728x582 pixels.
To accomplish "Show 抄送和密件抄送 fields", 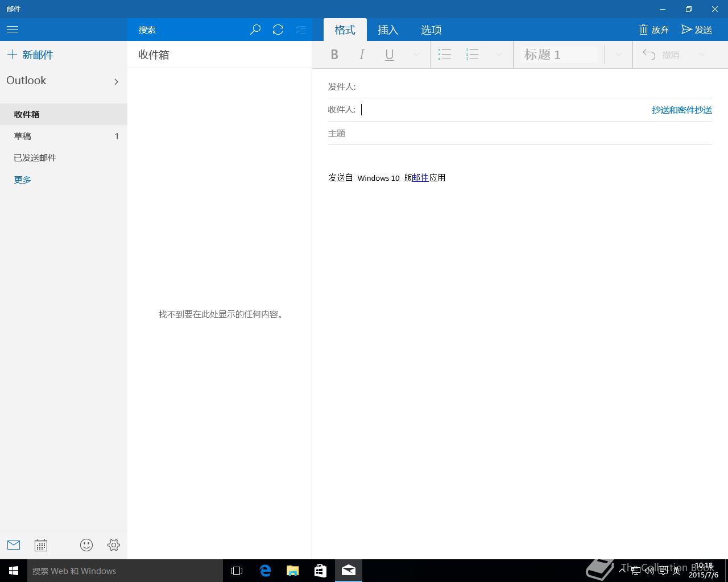I will pyautogui.click(x=682, y=110).
